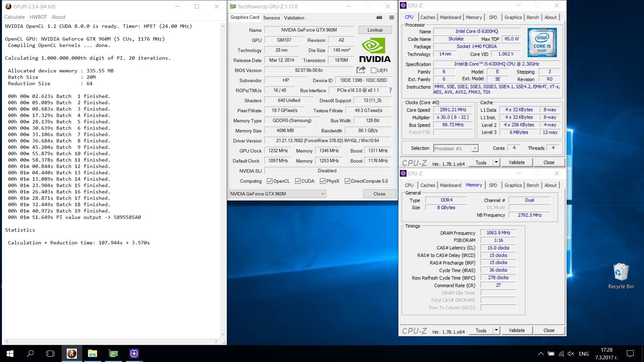Open Graphics tab in lower CPU-Z
The width and height of the screenshot is (644, 362).
(513, 185)
